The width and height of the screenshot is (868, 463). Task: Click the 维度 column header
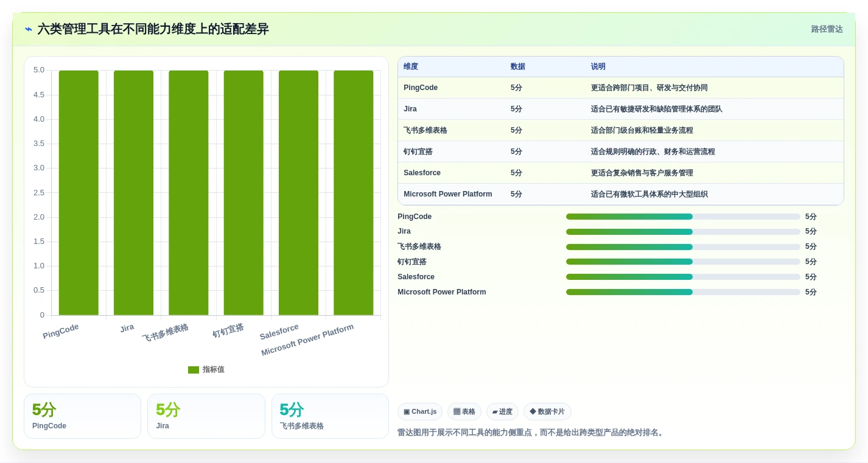pos(411,67)
